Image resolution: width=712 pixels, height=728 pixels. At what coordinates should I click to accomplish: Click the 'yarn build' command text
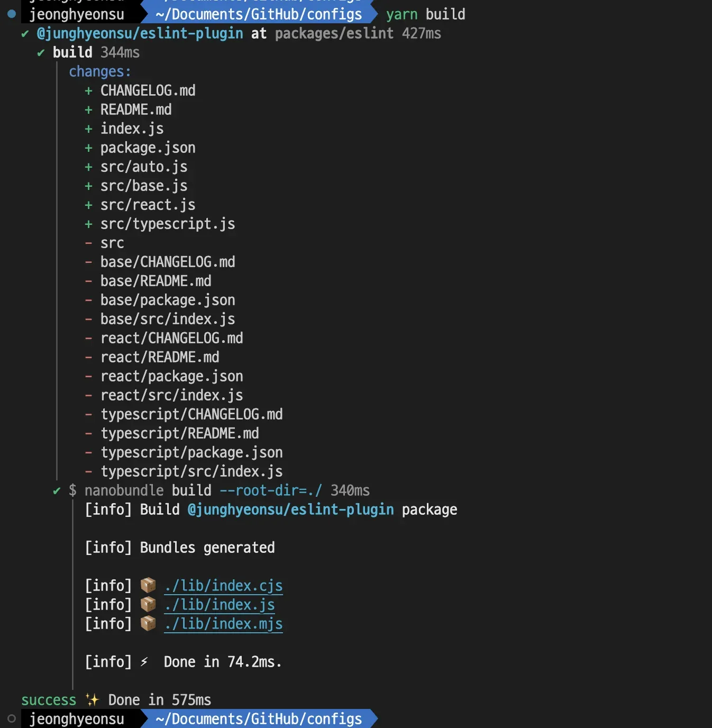(425, 14)
